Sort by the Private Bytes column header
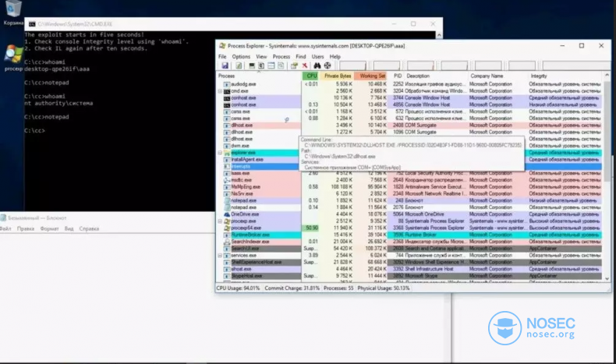The height and width of the screenshot is (364, 616). (x=337, y=76)
